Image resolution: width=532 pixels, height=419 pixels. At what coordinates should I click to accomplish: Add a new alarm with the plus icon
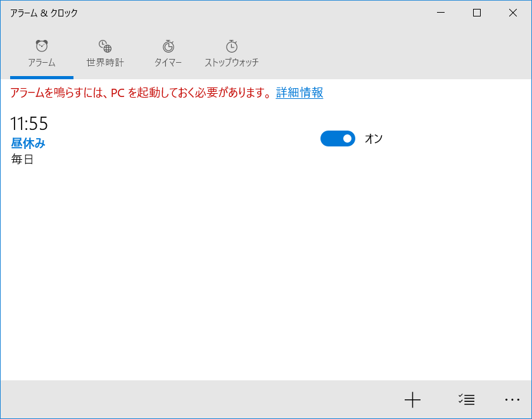412,399
